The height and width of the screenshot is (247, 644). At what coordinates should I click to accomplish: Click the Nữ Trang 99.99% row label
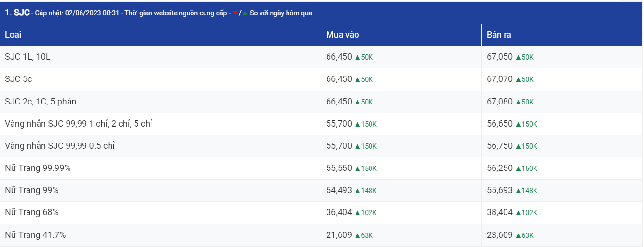38,168
